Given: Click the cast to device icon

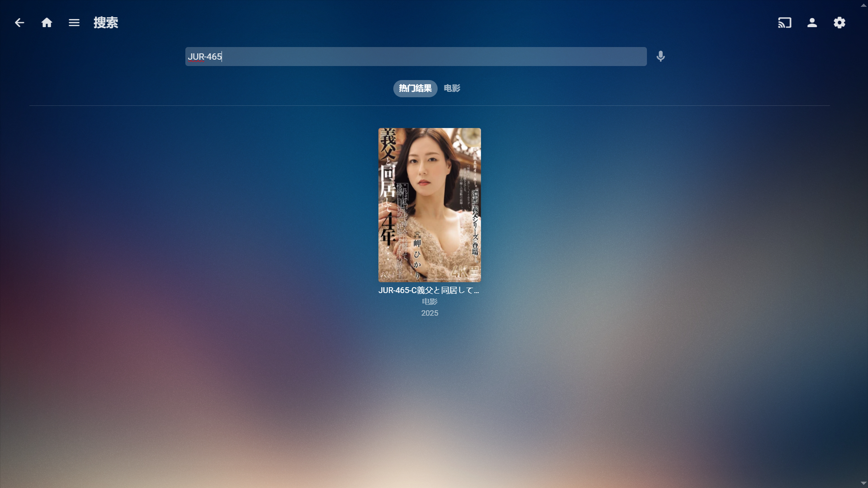Looking at the screenshot, I should tap(784, 23).
